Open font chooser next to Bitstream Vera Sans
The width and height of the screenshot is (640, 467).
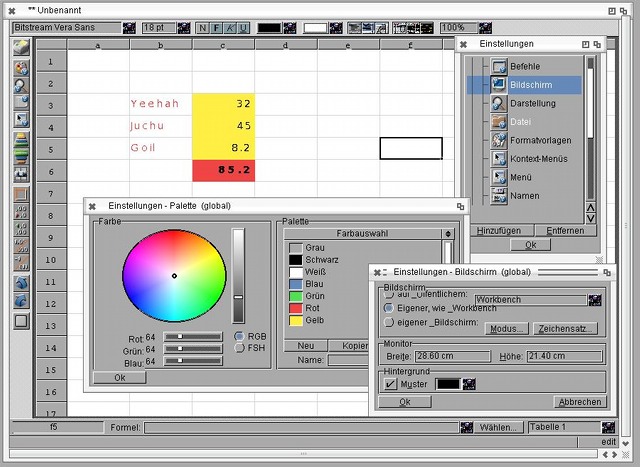pyautogui.click(x=129, y=28)
